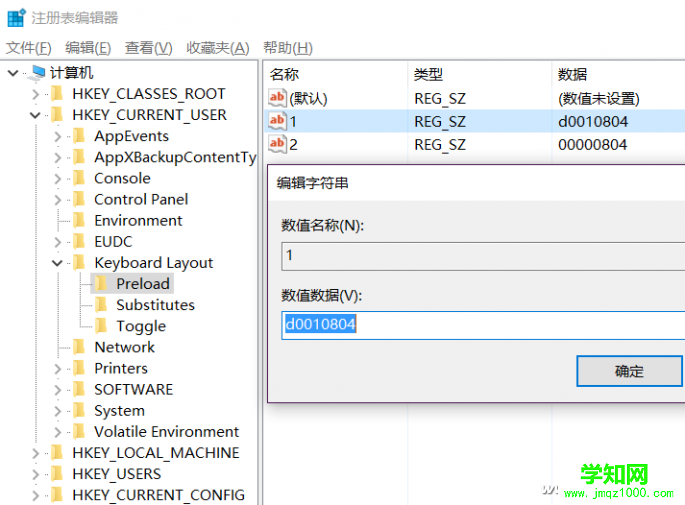Click the 类型 column header
This screenshot has height=505, width=685.
[x=429, y=75]
